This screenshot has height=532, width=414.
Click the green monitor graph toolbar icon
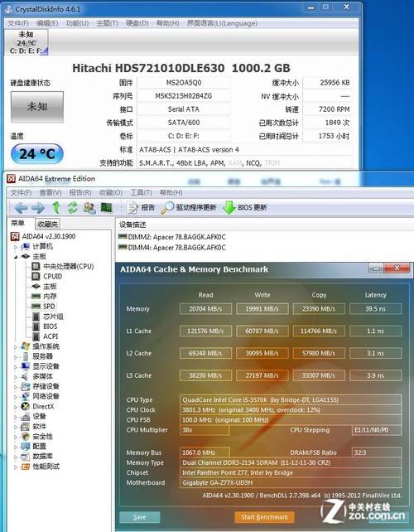pyautogui.click(x=107, y=207)
